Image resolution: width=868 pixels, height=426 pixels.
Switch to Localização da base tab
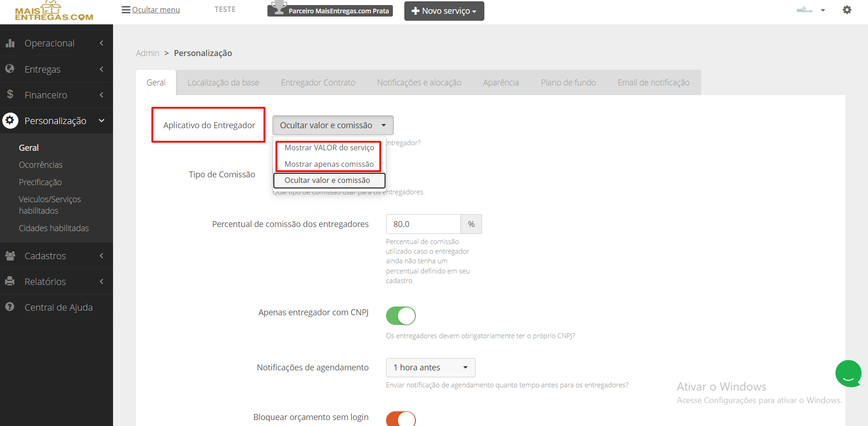pyautogui.click(x=223, y=83)
